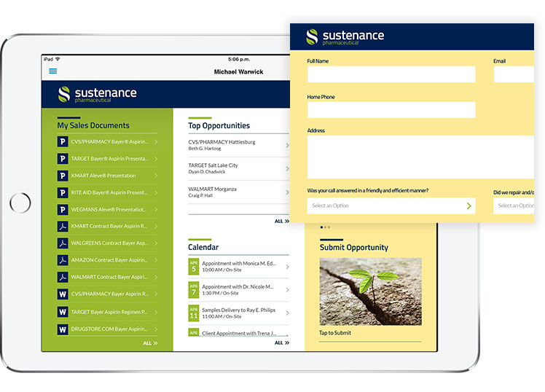Tap the PowerPoint icon for TARGET Bayer Aspirin Presenta
The width and height of the screenshot is (545, 392).
(63, 159)
